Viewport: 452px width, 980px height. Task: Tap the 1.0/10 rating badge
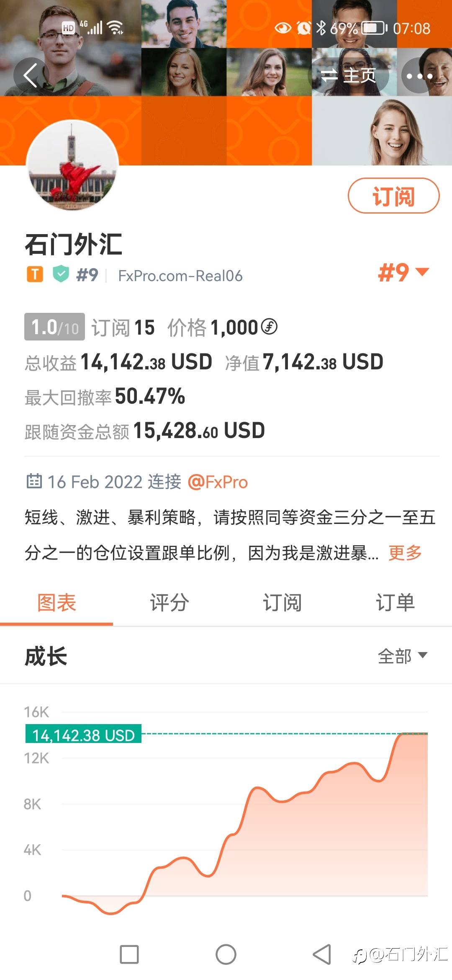tap(54, 327)
